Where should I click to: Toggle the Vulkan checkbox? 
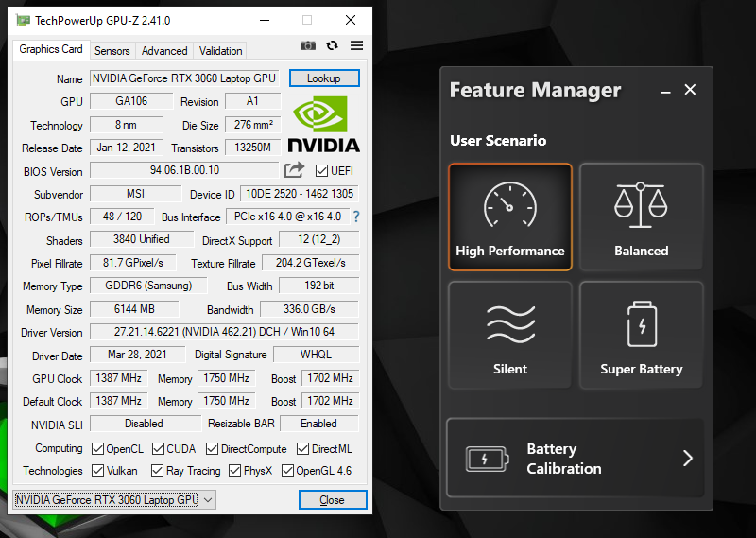(97, 470)
